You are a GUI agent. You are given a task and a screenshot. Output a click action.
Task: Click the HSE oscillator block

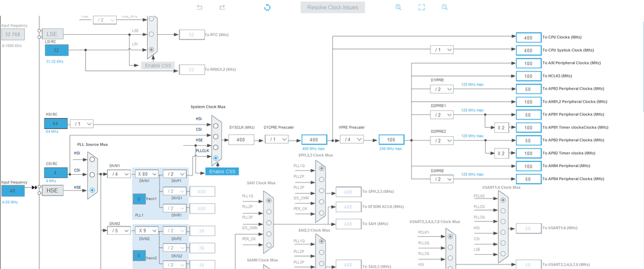pyautogui.click(x=52, y=190)
